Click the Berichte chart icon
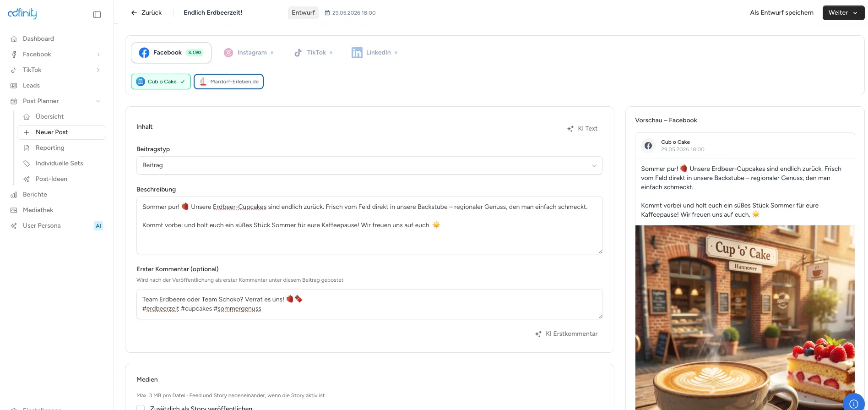The image size is (868, 410). [14, 195]
